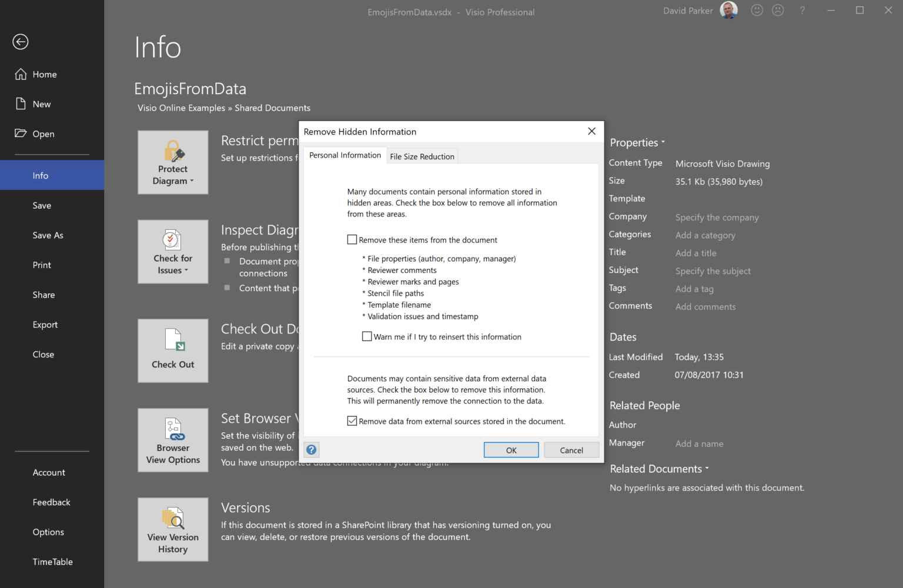Select the Personal Information tab

345,155
